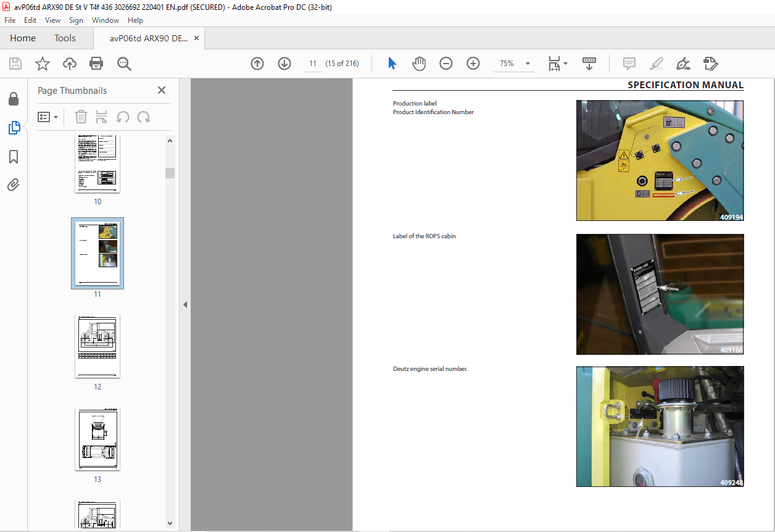Click the thumbnails scroll down arrow
The image size is (775, 532).
[170, 523]
